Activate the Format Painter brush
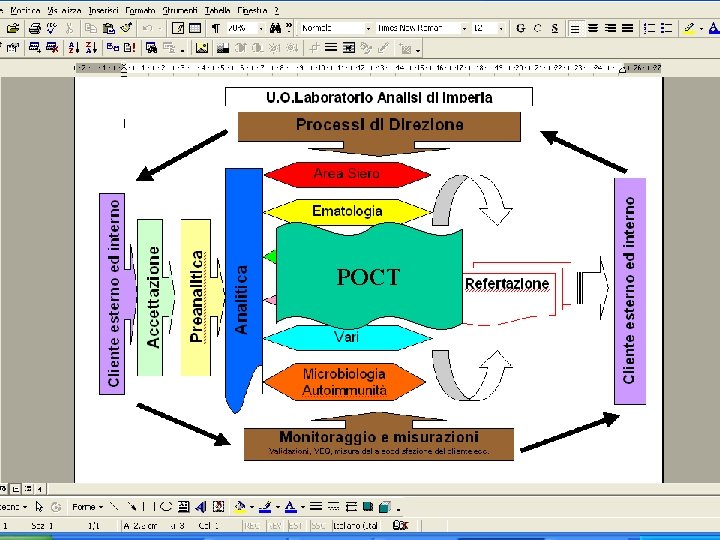 126,28
